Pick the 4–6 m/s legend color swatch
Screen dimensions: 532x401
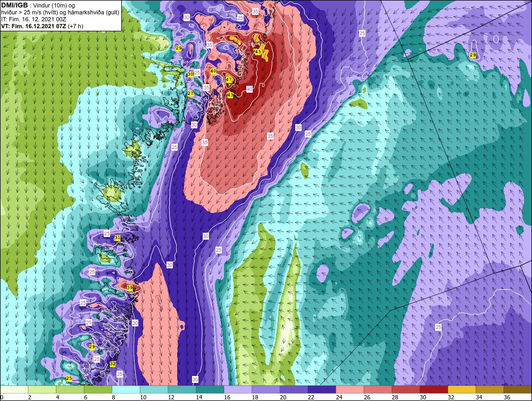[x=70, y=389]
